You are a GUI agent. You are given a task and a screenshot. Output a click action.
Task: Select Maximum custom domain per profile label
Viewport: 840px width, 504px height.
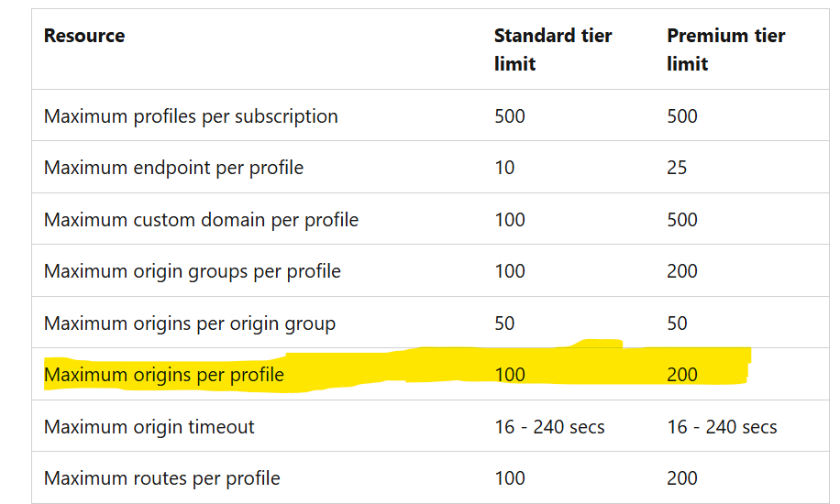(201, 220)
